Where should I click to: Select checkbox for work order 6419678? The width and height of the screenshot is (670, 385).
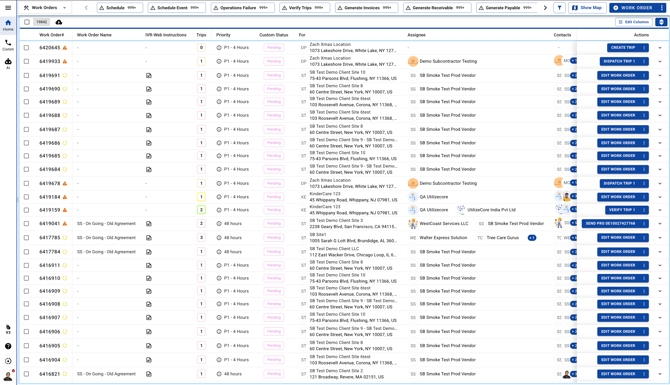pyautogui.click(x=26, y=184)
